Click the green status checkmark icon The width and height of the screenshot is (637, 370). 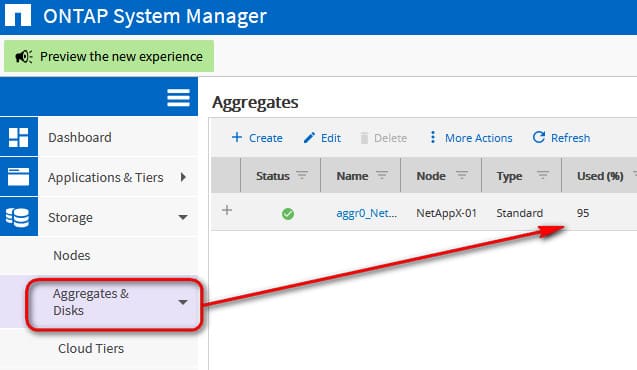tap(288, 214)
